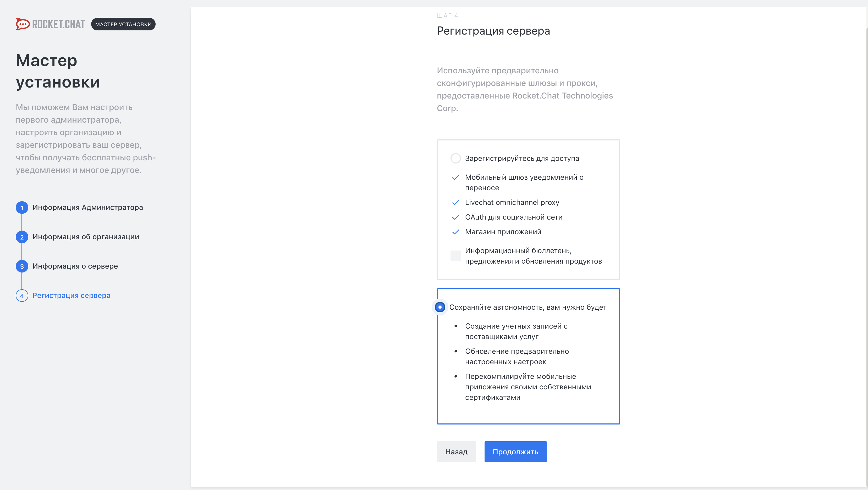This screenshot has height=490, width=868.
Task: Click the Продолжить button
Action: pos(515,451)
